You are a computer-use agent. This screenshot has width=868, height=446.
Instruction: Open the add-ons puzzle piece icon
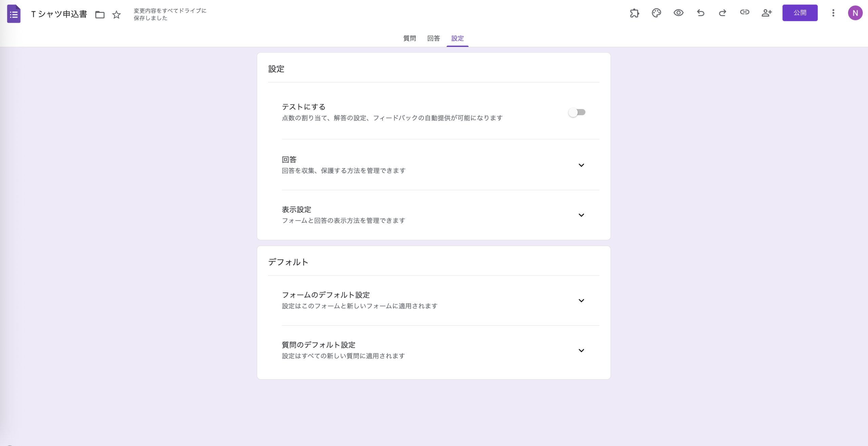point(635,13)
